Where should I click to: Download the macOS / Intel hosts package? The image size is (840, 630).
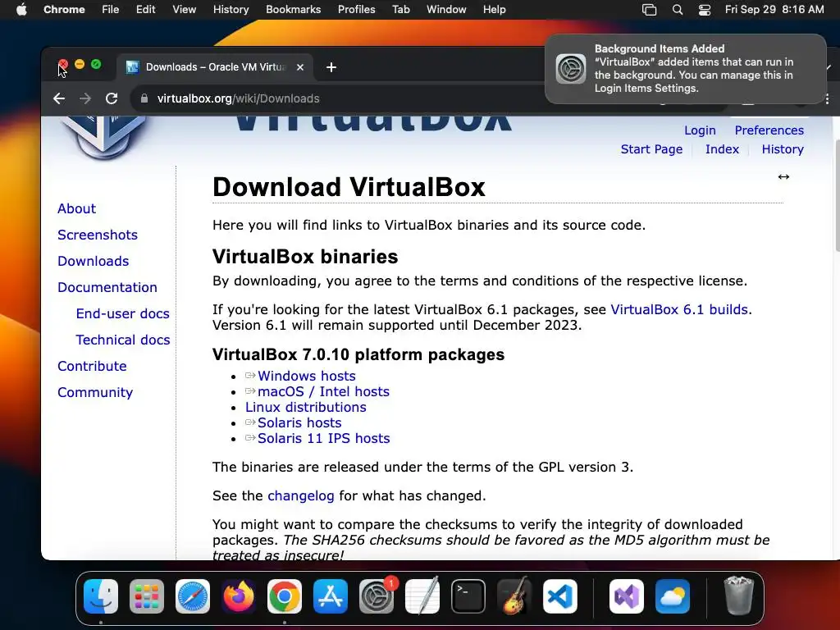pyautogui.click(x=323, y=391)
